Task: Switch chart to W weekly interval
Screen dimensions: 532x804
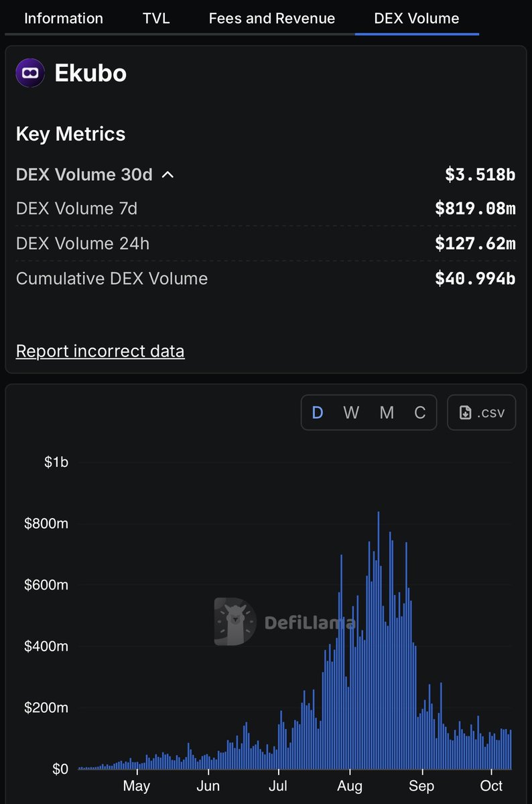Action: coord(351,412)
